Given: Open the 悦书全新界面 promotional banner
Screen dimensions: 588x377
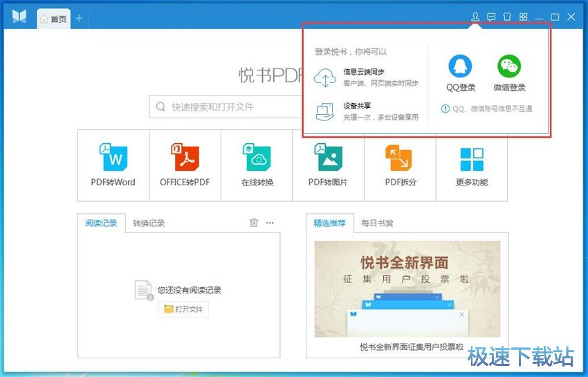Looking at the screenshot, I should (407, 289).
